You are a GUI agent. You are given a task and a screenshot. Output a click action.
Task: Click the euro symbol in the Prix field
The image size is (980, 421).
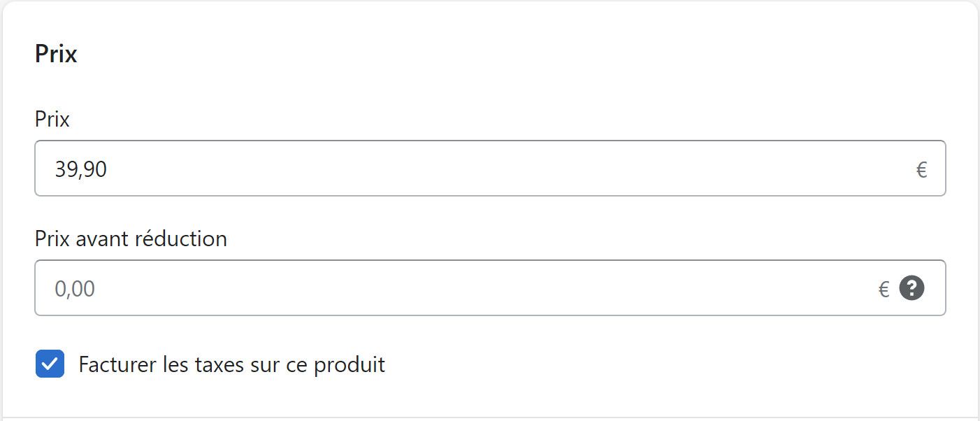click(x=921, y=169)
